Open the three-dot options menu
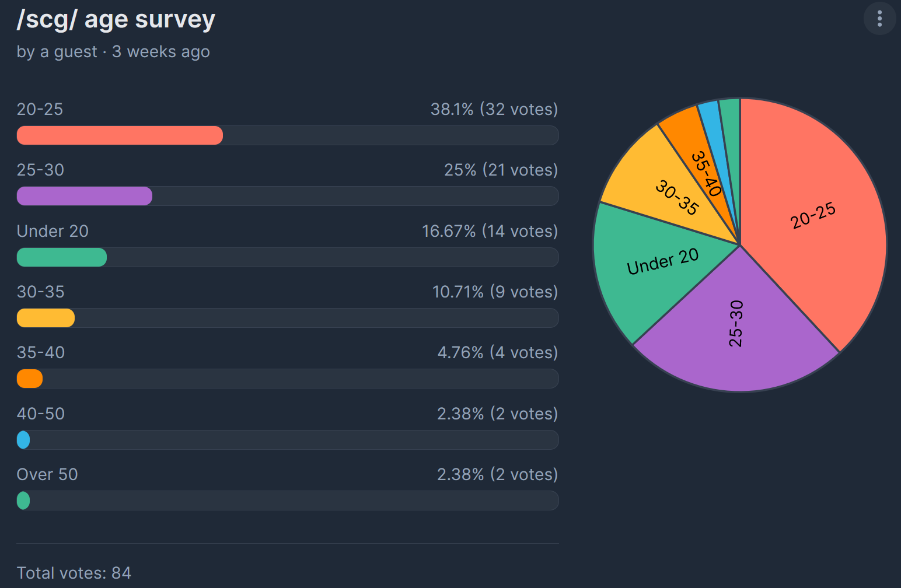The width and height of the screenshot is (901, 588). click(x=879, y=19)
